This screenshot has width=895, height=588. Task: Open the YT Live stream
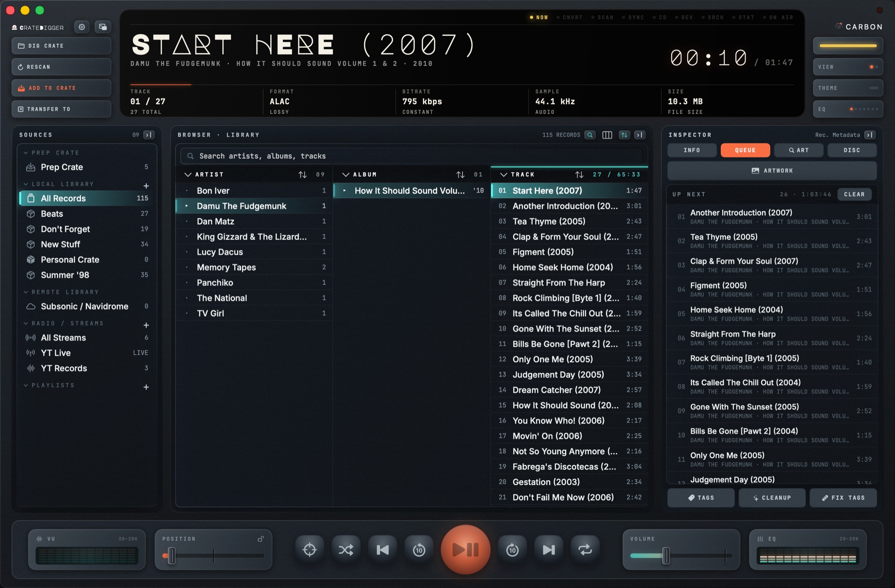87,353
